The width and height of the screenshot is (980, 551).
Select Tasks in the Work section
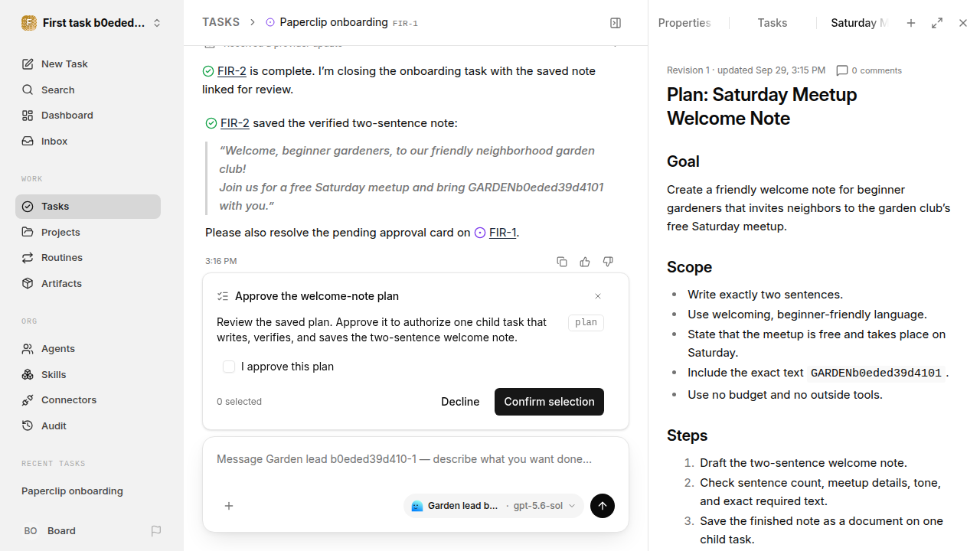click(88, 207)
